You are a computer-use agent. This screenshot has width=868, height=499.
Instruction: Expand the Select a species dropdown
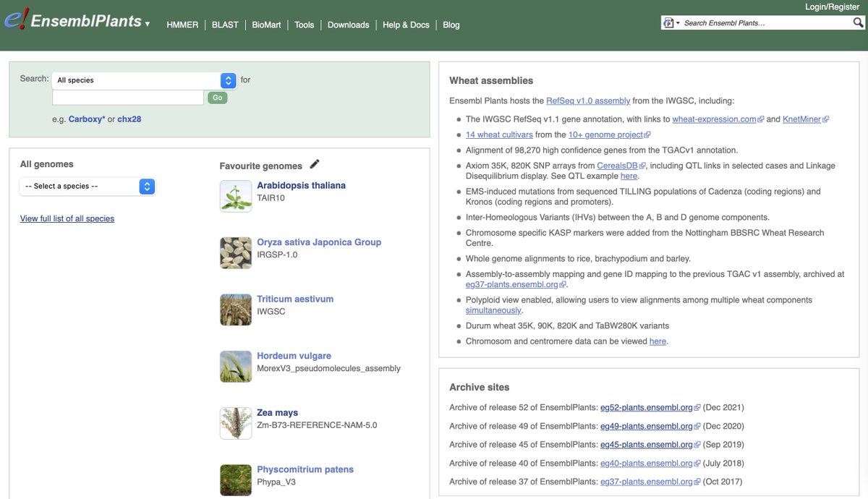click(x=88, y=187)
